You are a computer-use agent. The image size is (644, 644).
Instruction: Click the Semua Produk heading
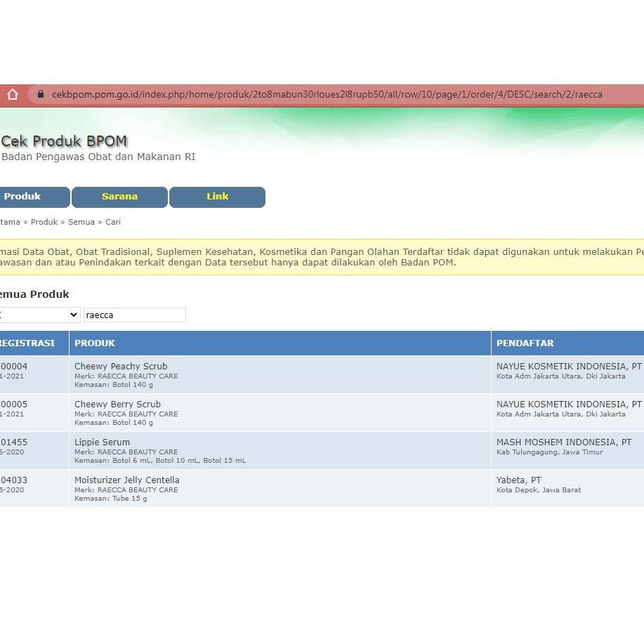(34, 294)
